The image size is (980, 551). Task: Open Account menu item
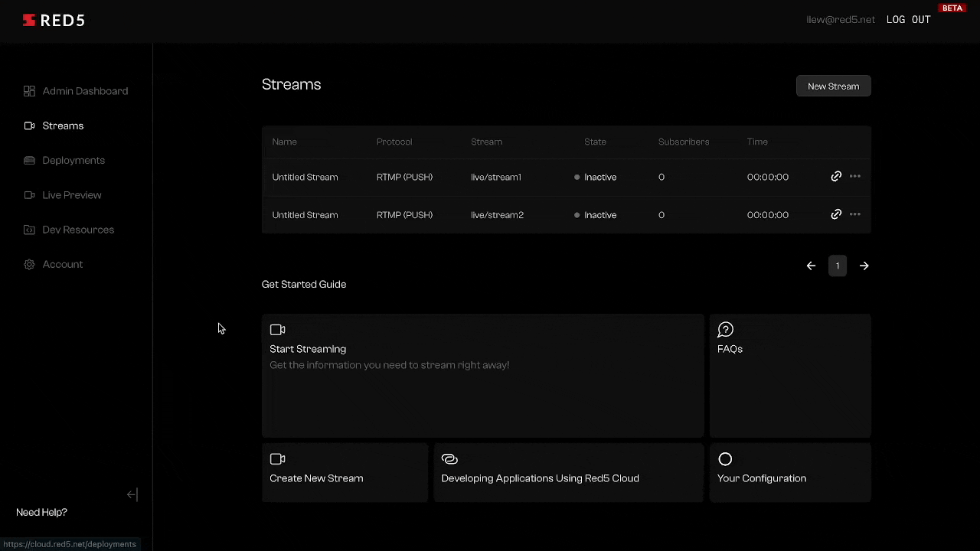click(53, 264)
